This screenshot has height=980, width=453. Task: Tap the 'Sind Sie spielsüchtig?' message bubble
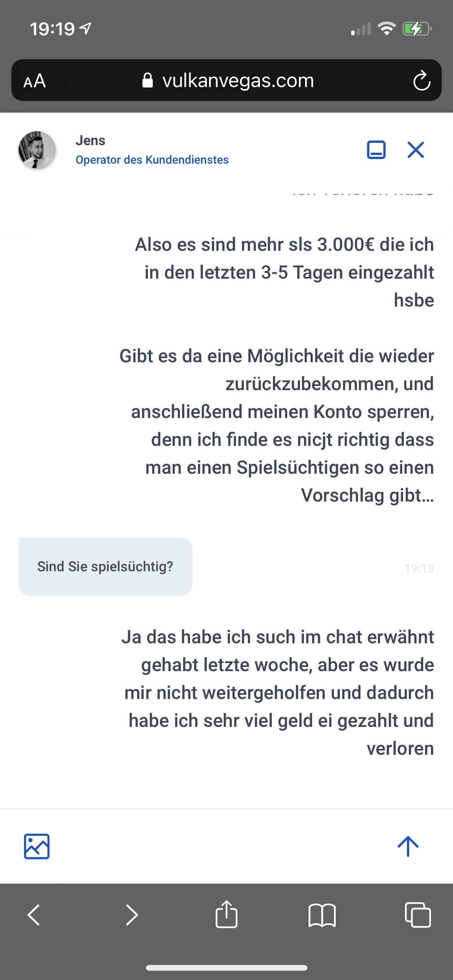coord(105,566)
